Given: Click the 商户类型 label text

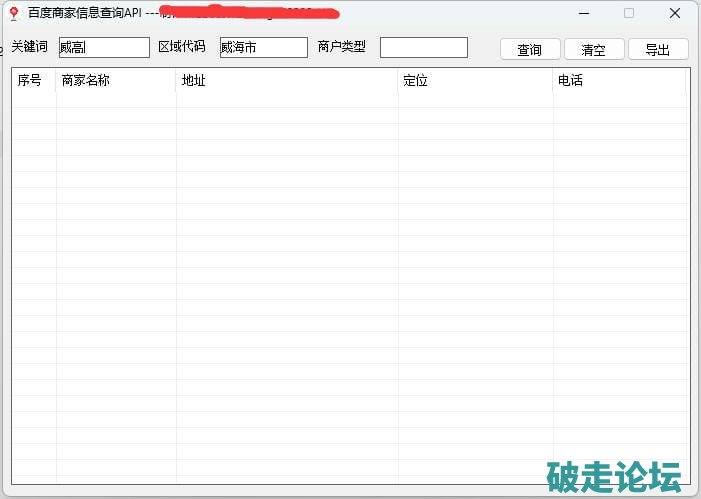Looking at the screenshot, I should pos(342,47).
